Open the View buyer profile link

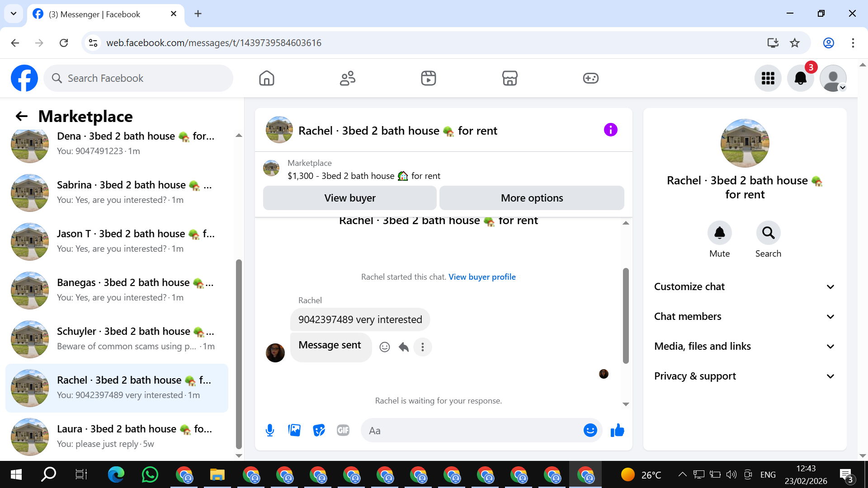[482, 277]
